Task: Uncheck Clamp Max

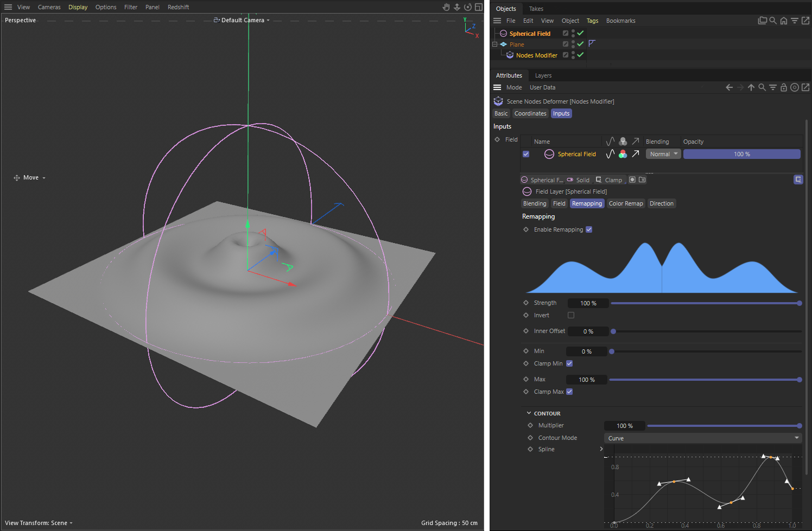Action: pyautogui.click(x=569, y=392)
